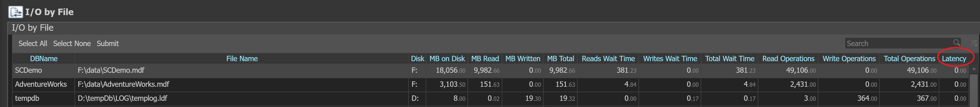Image resolution: width=980 pixels, height=107 pixels.
Task: Click the Submit link
Action: 108,44
